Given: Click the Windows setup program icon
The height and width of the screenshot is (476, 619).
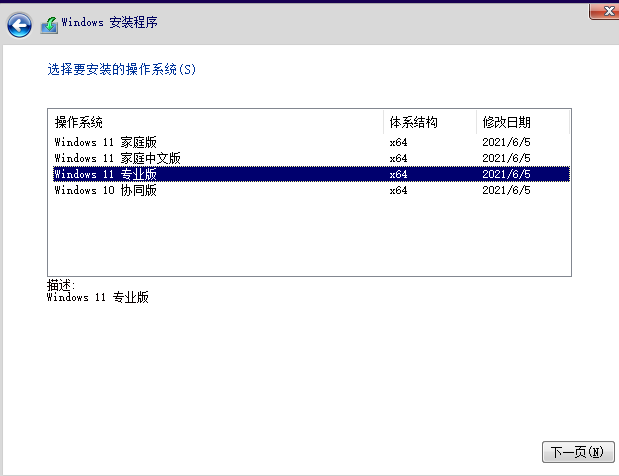Looking at the screenshot, I should click(49, 26).
